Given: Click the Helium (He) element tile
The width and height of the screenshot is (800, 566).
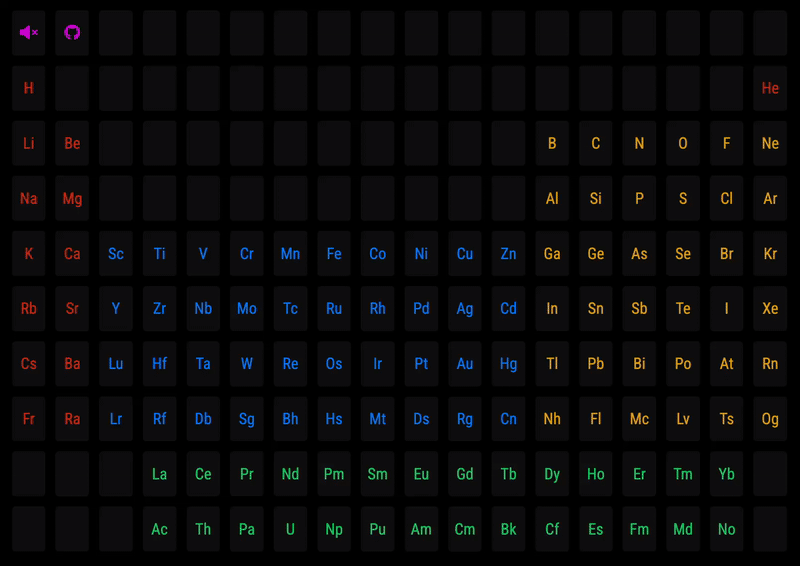Looking at the screenshot, I should tap(770, 88).
